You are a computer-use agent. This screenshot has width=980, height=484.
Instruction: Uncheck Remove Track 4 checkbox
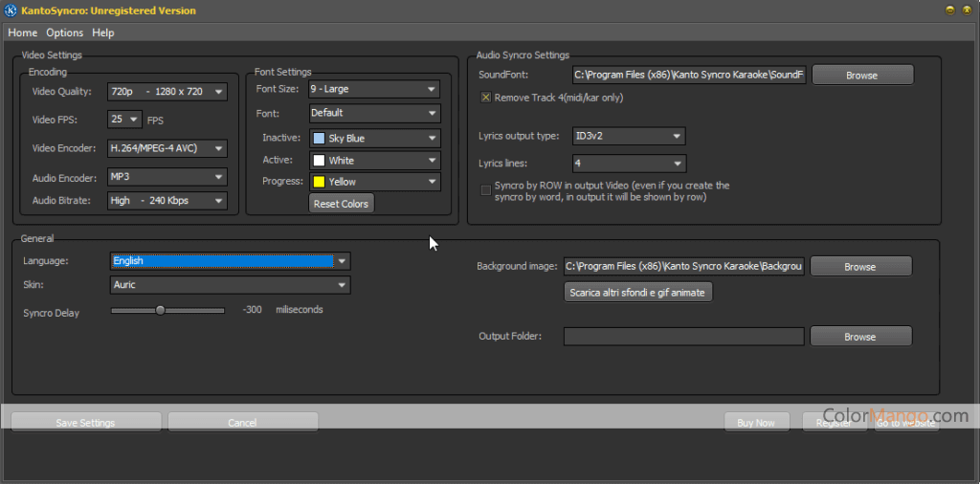pyautogui.click(x=485, y=98)
